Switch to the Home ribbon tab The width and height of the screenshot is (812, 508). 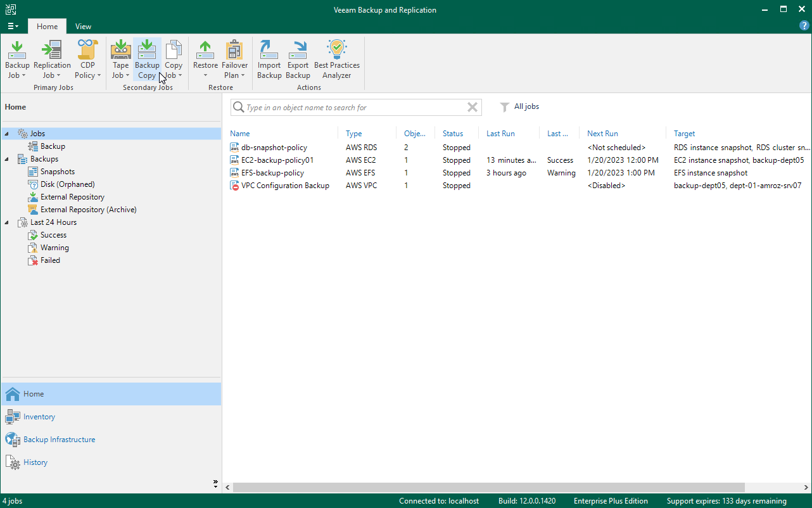click(x=47, y=27)
